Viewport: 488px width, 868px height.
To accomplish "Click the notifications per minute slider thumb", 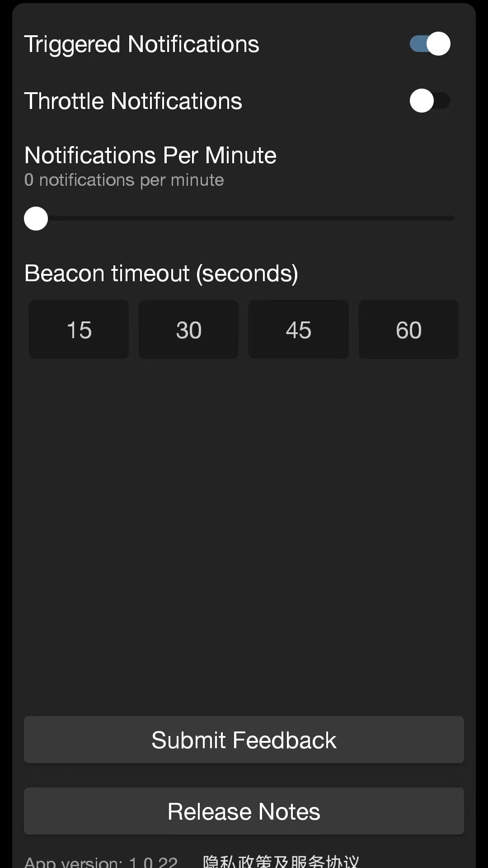I will 36,219.
